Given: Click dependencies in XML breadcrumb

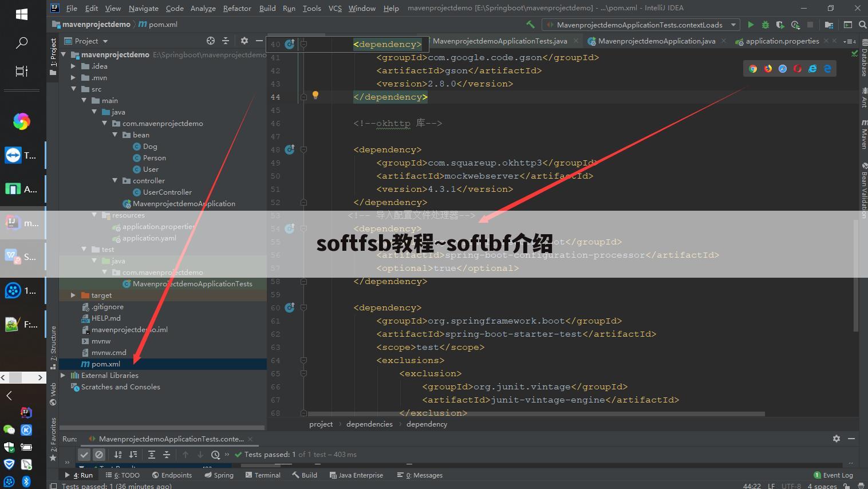Looking at the screenshot, I should (369, 424).
